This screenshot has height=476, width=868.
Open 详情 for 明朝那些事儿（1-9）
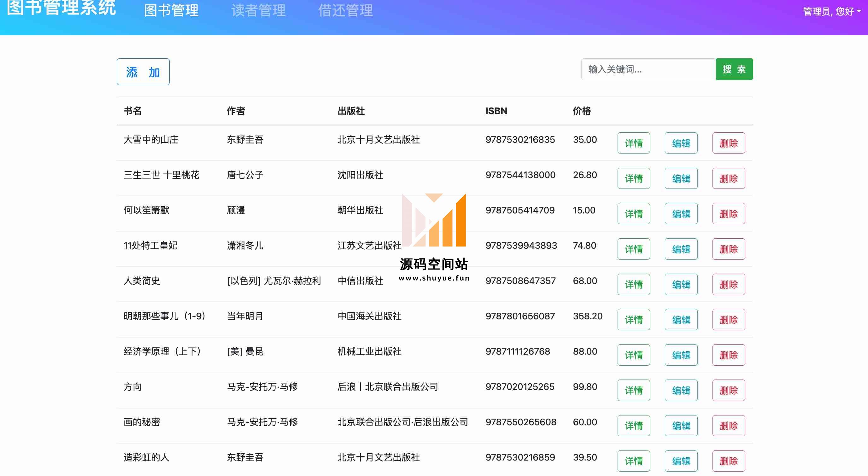[x=633, y=319]
